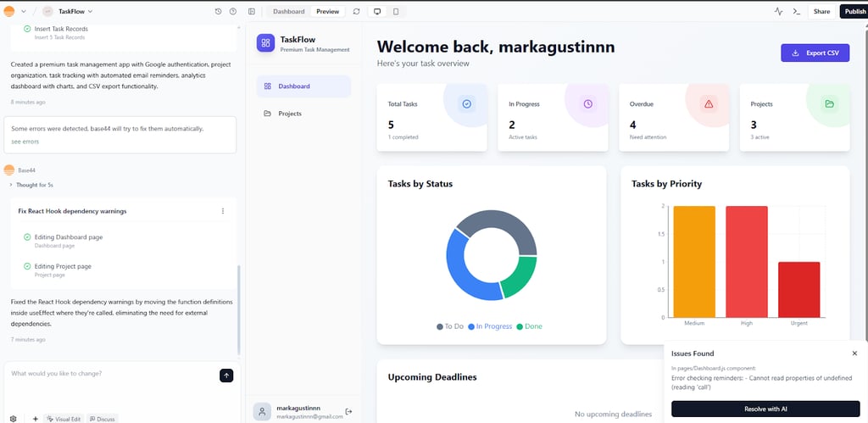This screenshot has width=868, height=423.
Task: Focus the What would you like to change input
Action: pos(111,374)
